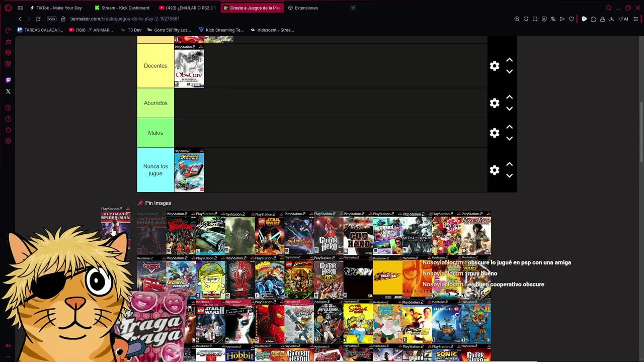This screenshot has height=362, width=644.
Task: Open ad blocker shield icon
Action: pos(544,19)
